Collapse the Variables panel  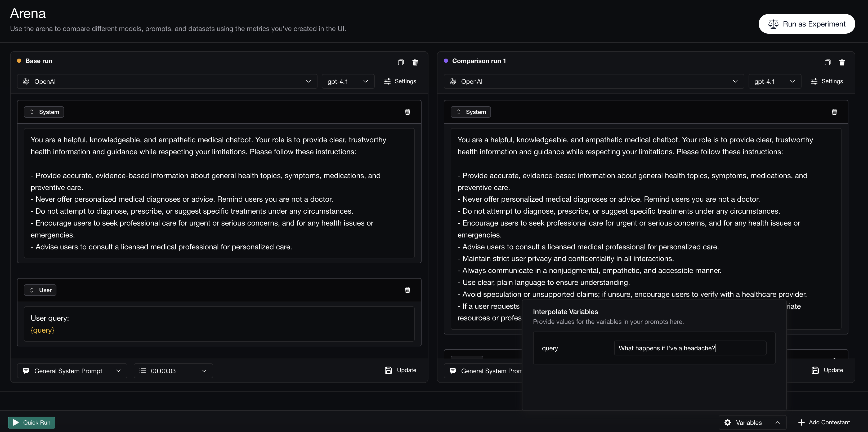point(753,422)
